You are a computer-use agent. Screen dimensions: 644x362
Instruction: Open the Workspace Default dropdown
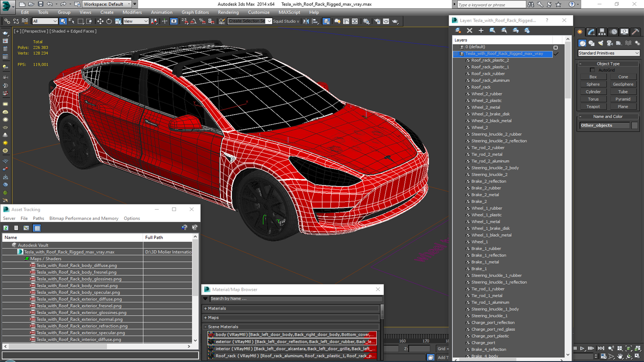[x=107, y=4]
